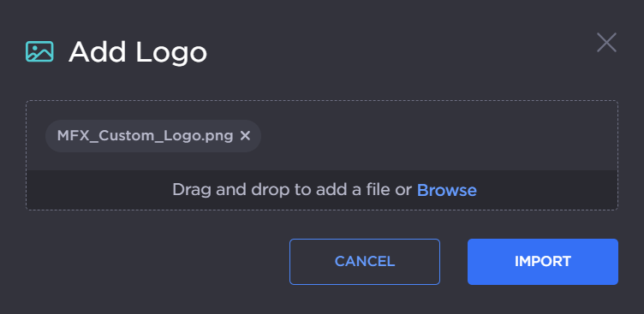Select the MFX_Custom_Logo.png file chip

tap(153, 136)
